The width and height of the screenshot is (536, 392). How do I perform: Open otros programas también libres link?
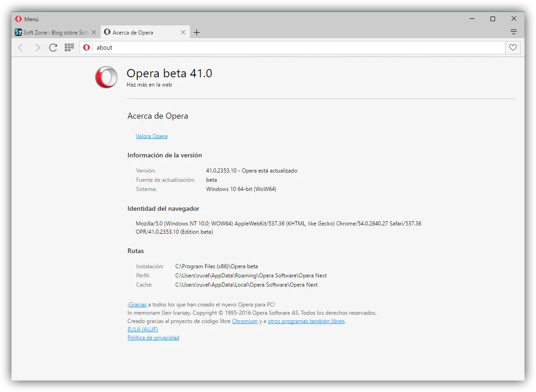pyautogui.click(x=306, y=321)
